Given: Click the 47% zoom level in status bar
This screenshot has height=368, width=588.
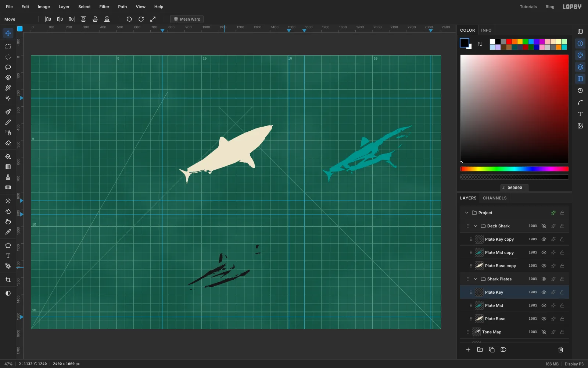Looking at the screenshot, I should [8, 364].
